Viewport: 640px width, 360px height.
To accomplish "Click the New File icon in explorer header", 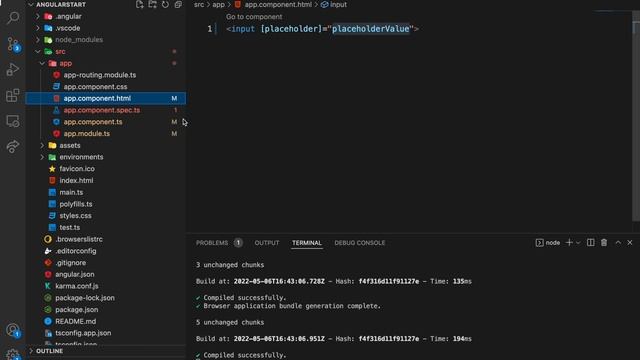I will click(x=140, y=4).
